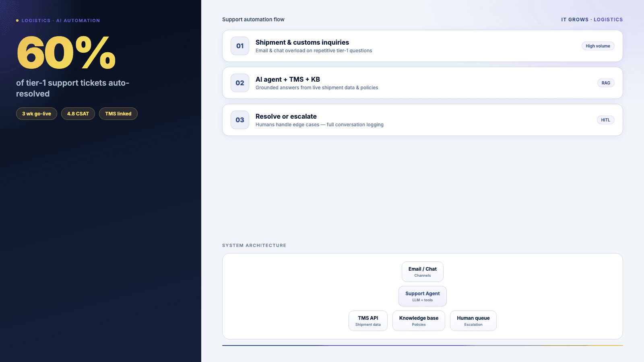Click the Support automation flow title
644x362 pixels.
[x=253, y=19]
